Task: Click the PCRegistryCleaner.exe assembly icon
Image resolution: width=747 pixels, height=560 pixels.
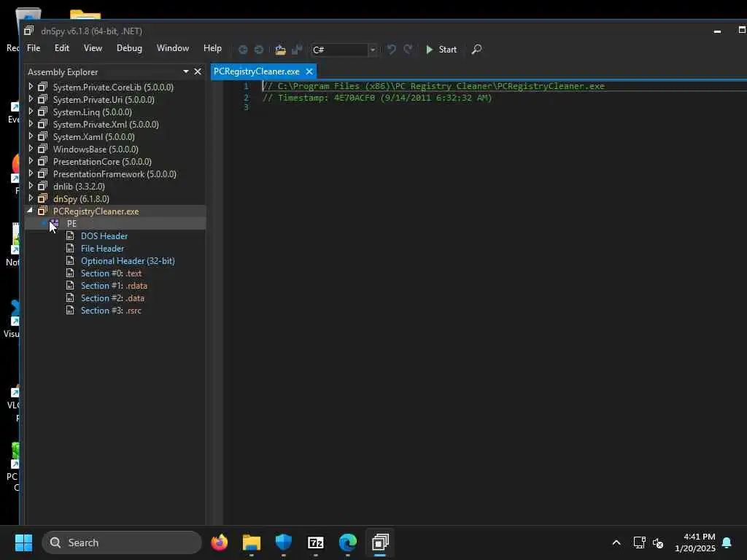Action: click(x=43, y=211)
